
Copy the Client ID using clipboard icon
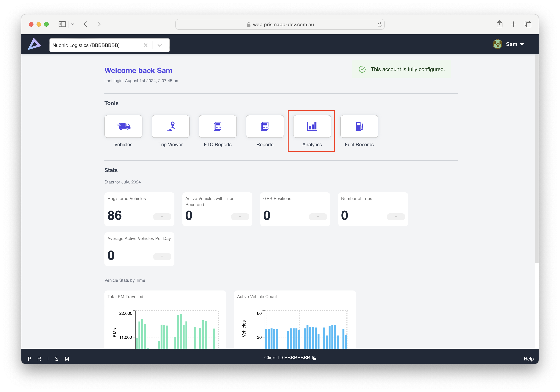pyautogui.click(x=314, y=358)
